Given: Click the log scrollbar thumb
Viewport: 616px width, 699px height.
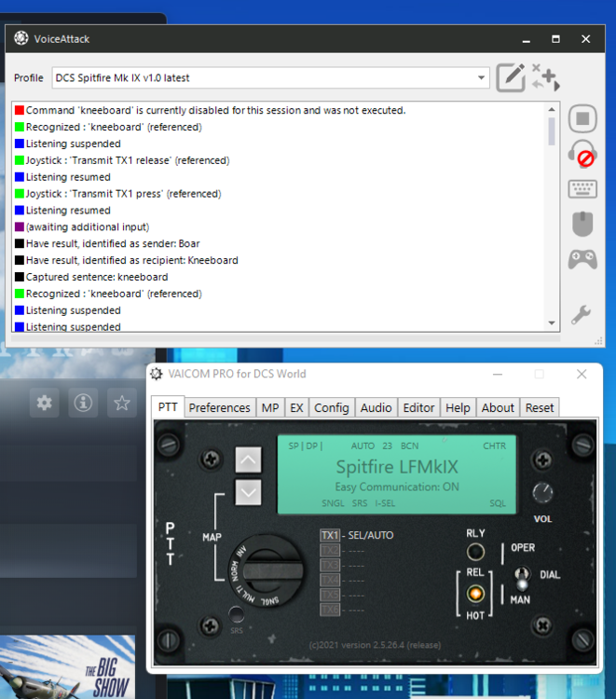Looking at the screenshot, I should [552, 131].
